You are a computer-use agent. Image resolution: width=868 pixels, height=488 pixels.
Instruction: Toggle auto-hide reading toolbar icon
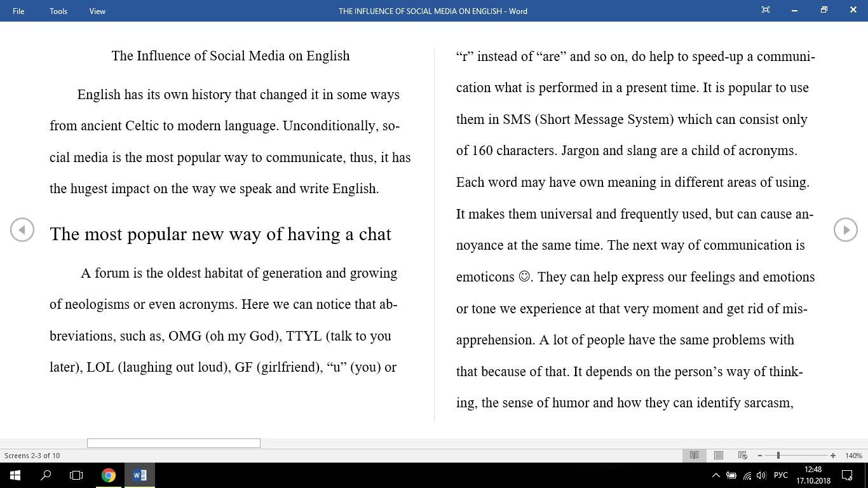click(766, 10)
